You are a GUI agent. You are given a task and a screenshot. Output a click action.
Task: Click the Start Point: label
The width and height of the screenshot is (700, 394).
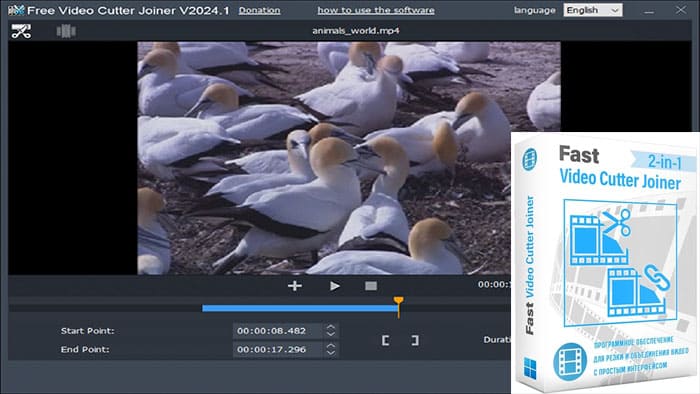point(88,331)
